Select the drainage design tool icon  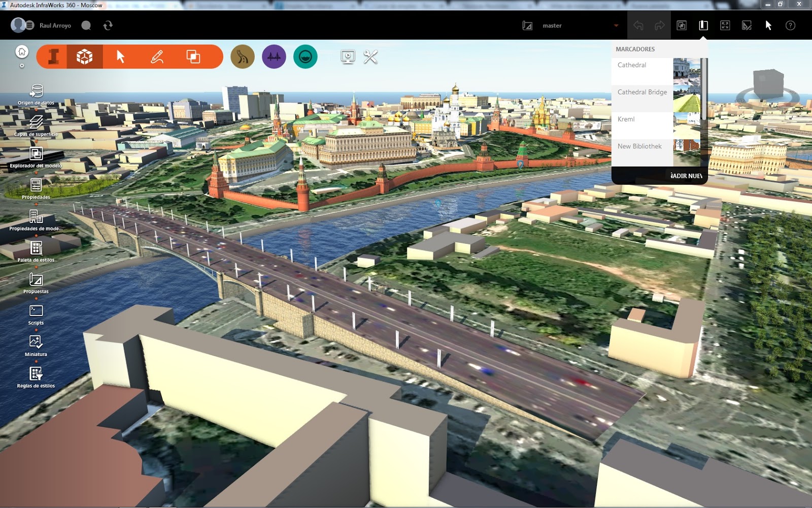(304, 56)
